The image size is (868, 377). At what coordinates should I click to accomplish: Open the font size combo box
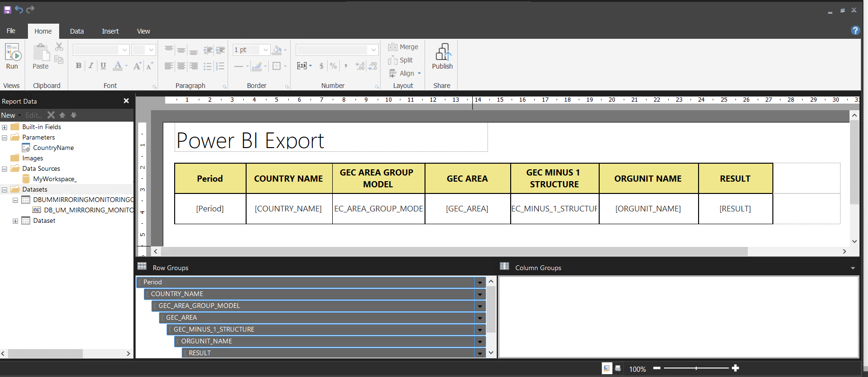pyautogui.click(x=143, y=50)
